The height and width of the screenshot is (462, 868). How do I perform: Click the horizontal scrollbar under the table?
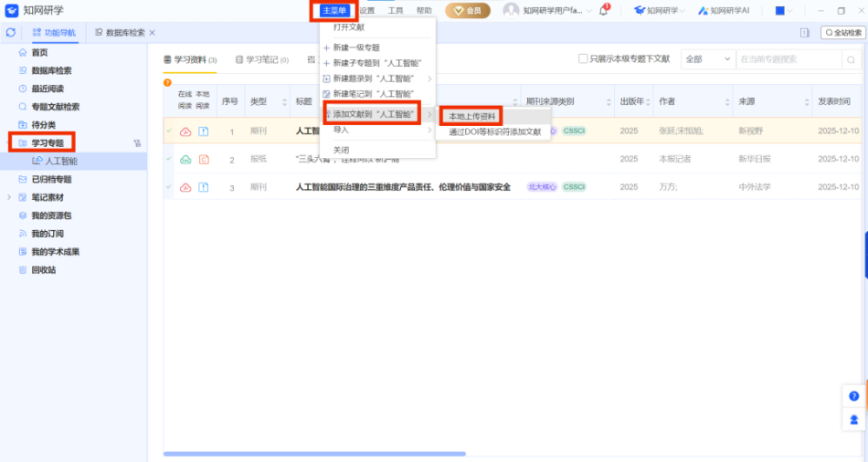pyautogui.click(x=315, y=453)
